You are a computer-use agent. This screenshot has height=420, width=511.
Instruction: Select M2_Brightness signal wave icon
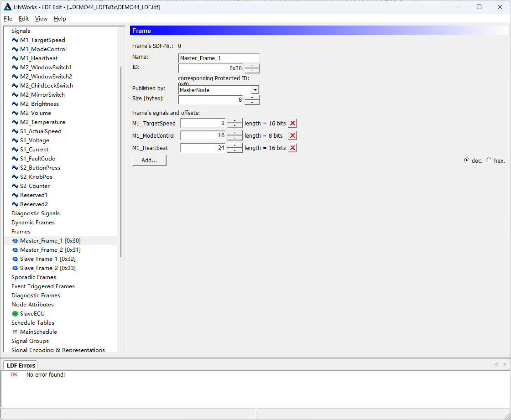click(x=15, y=104)
